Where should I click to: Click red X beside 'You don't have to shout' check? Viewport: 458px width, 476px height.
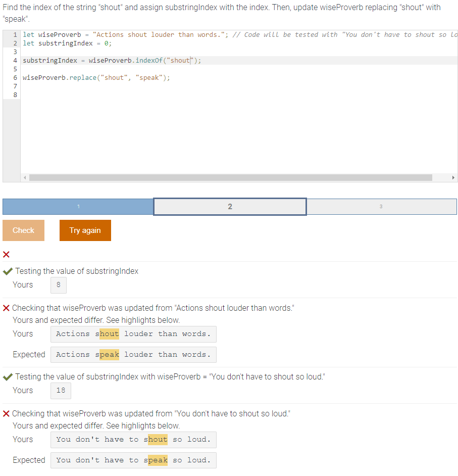(x=6, y=413)
